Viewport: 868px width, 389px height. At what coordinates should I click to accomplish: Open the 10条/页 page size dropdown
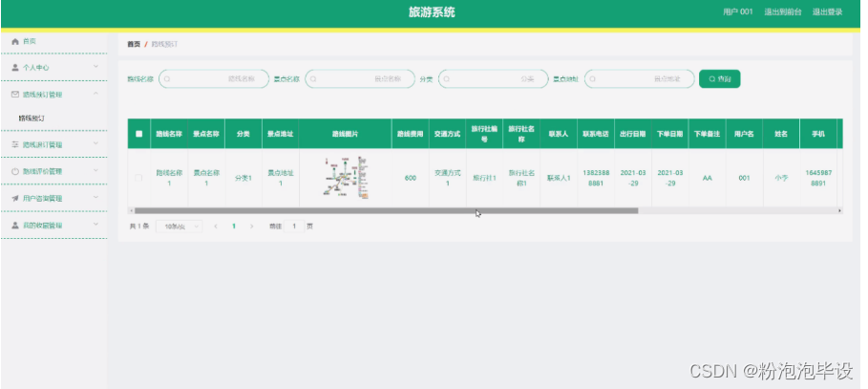point(180,227)
